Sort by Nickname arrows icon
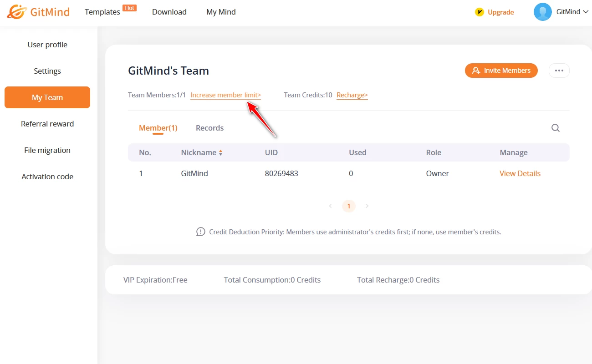Image resolution: width=592 pixels, height=364 pixels. pos(220,153)
